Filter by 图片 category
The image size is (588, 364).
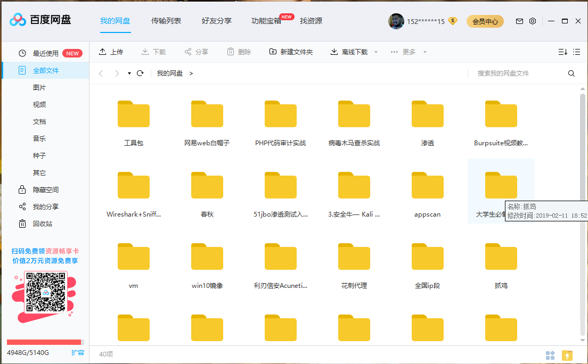click(x=39, y=87)
